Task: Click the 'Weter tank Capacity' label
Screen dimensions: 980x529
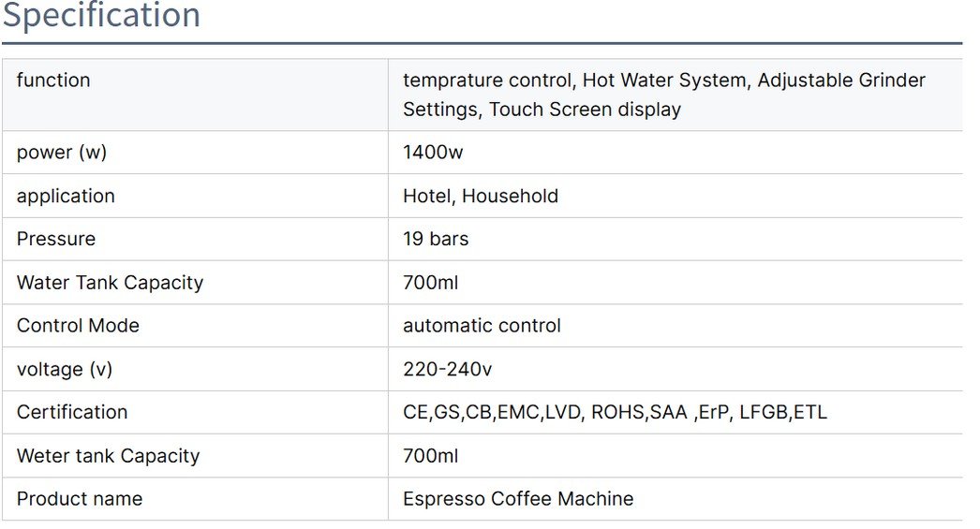Action: click(108, 456)
